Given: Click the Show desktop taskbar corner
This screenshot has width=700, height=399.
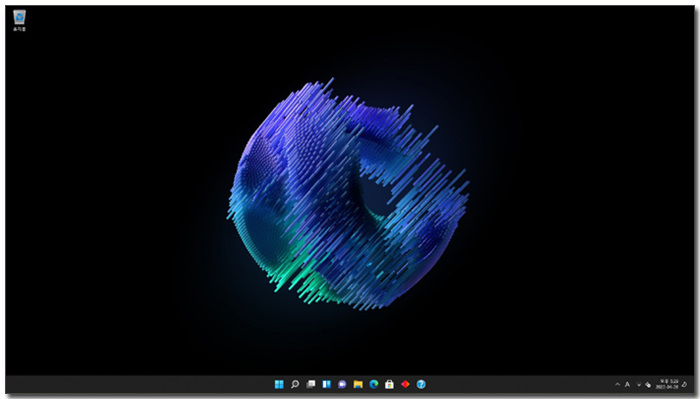Looking at the screenshot, I should coord(693,384).
